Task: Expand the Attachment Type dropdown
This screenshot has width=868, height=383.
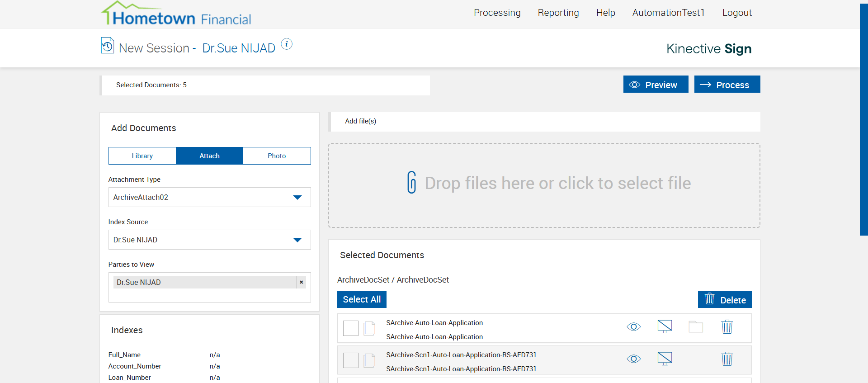Action: pyautogui.click(x=210, y=197)
